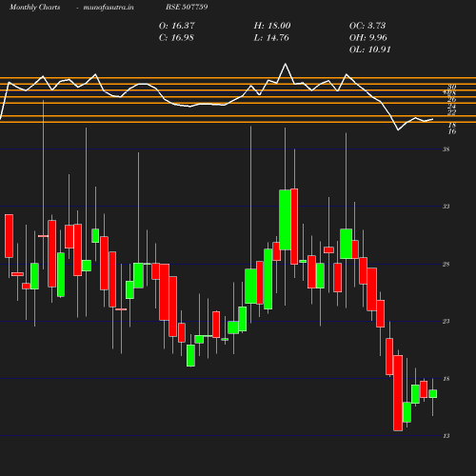Viewport: 476px width, 476px height.
Task: Click the 'munafasutra.in' site label
Action: pyautogui.click(x=109, y=8)
